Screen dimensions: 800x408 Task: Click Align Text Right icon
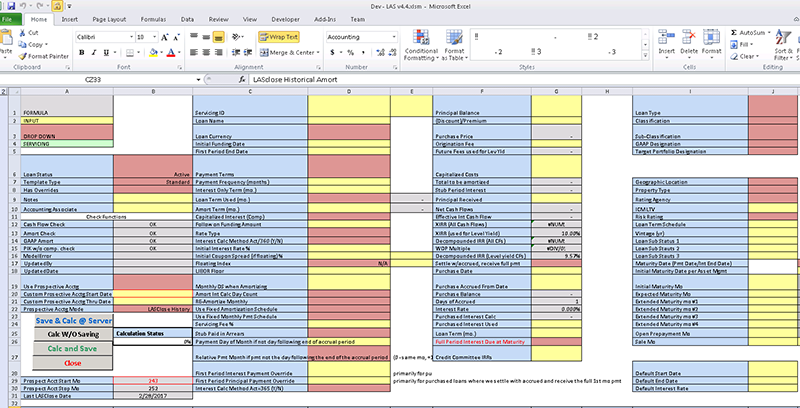[218, 53]
